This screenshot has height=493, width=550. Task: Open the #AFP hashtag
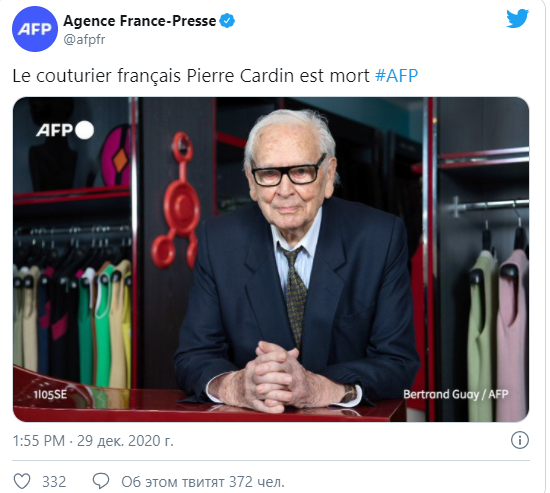[396, 75]
